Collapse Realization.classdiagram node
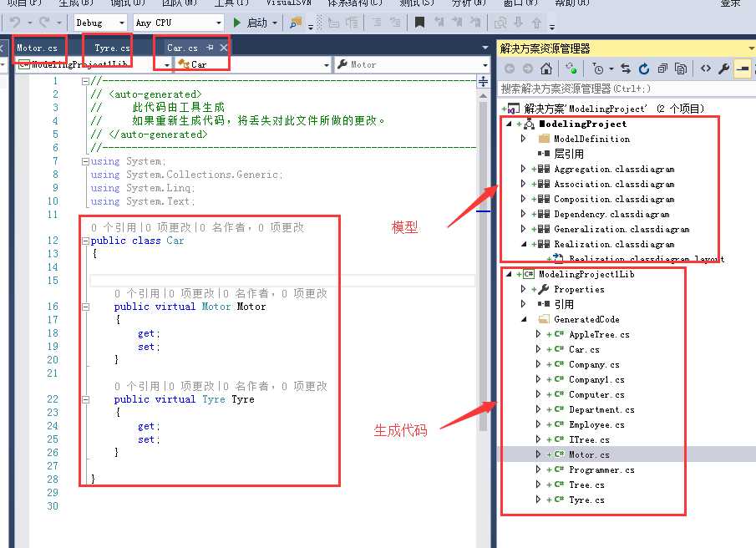The height and width of the screenshot is (548, 756). click(523, 244)
